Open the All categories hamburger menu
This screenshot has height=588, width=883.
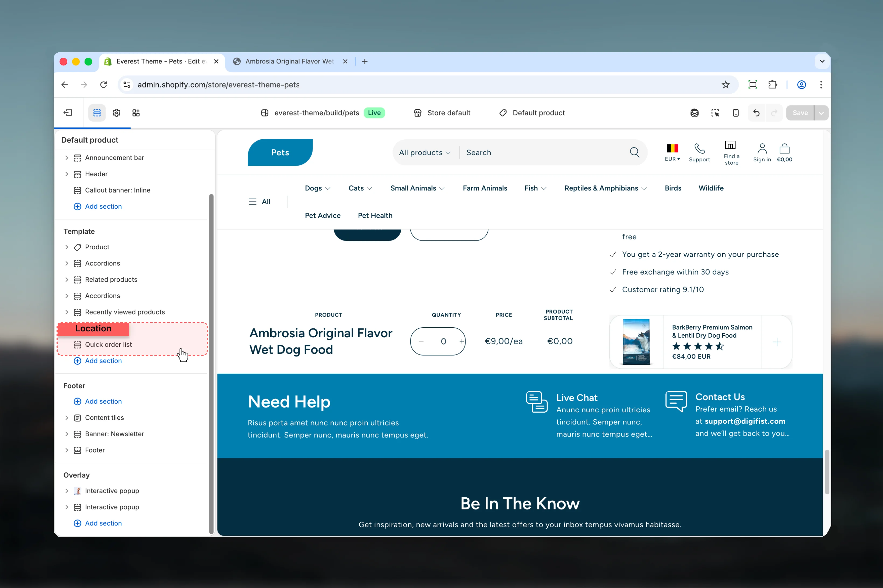[x=259, y=202]
